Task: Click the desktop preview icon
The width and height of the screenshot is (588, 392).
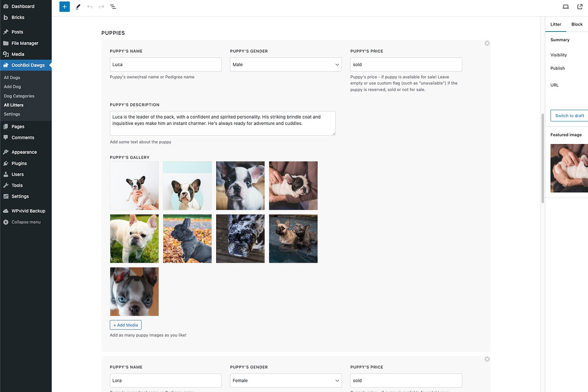Action: pos(565,7)
